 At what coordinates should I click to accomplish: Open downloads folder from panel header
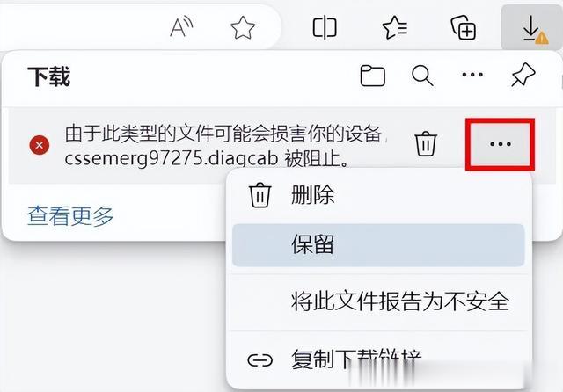click(373, 76)
